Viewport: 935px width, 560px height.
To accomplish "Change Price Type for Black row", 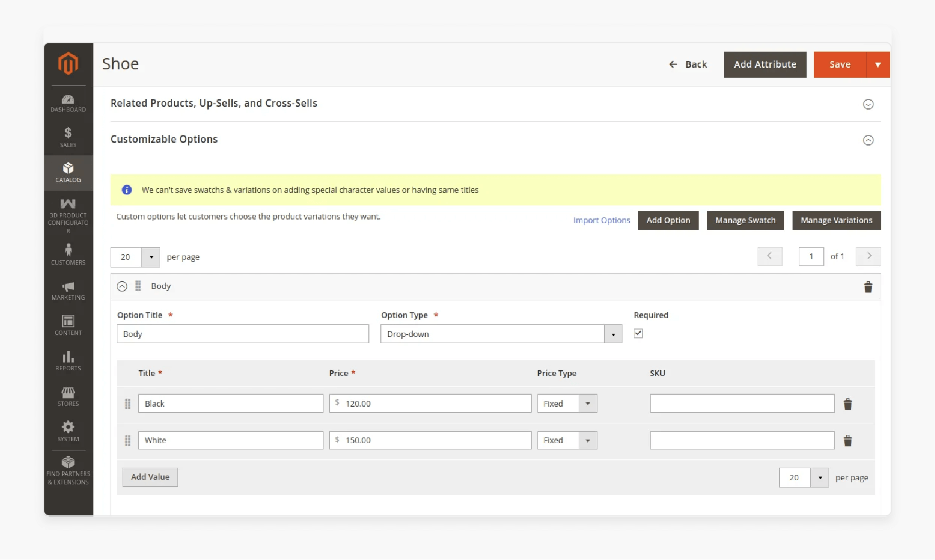I will [x=567, y=404].
